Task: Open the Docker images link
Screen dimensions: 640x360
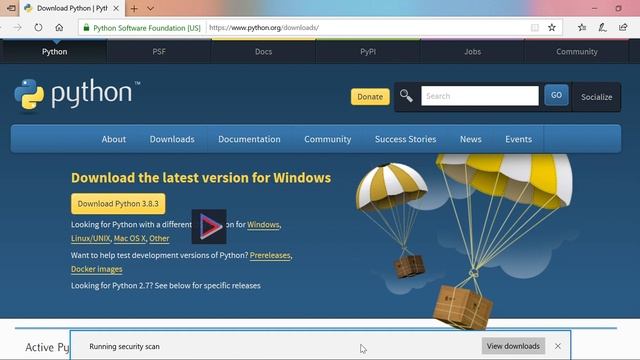Action: point(97,269)
